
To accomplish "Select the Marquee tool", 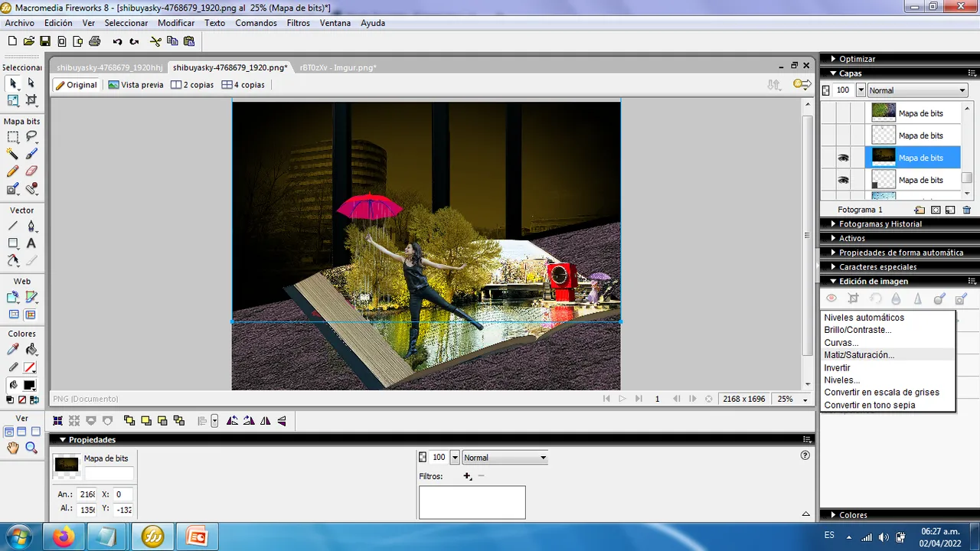I will (13, 137).
